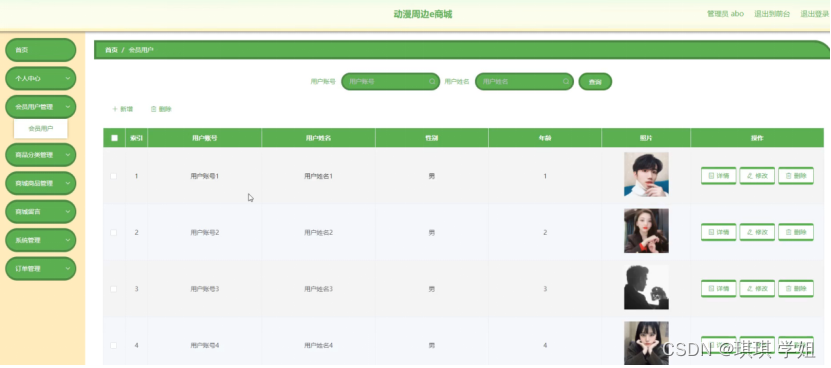Image resolution: width=831 pixels, height=368 pixels.
Task: Open the photo thumbnail for 用户账号1
Action: coord(646,174)
